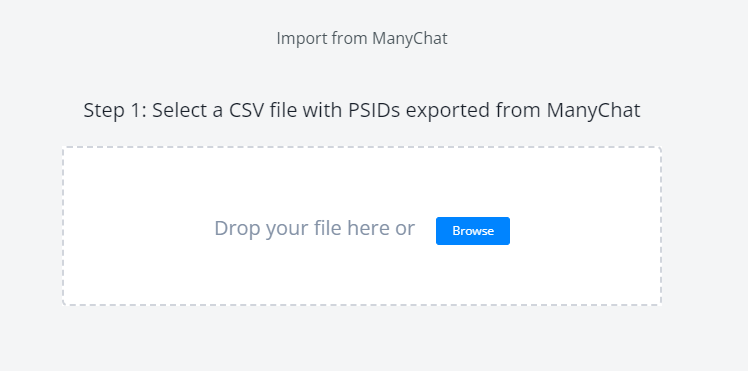Choose a CSV file using Browse
Viewport: 748px width, 371px height.
click(473, 231)
